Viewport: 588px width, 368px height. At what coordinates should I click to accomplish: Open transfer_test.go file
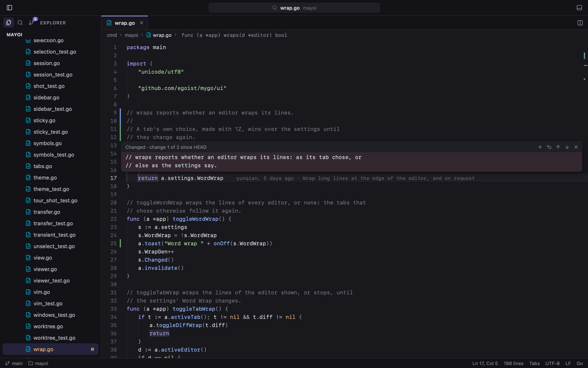point(50,223)
